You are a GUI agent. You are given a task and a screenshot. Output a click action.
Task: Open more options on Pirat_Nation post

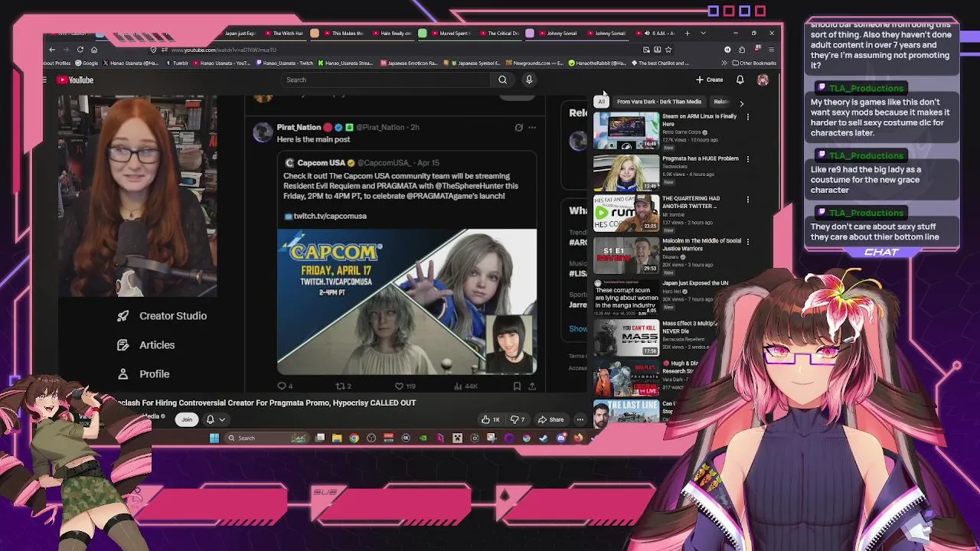(532, 128)
